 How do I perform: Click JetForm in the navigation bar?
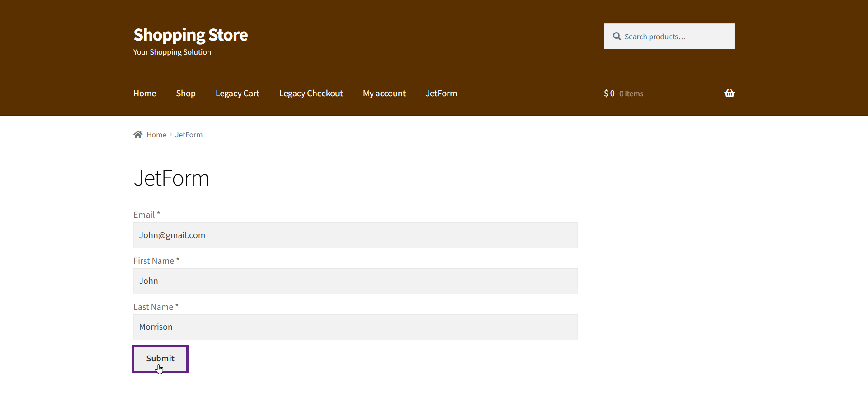pyautogui.click(x=441, y=93)
